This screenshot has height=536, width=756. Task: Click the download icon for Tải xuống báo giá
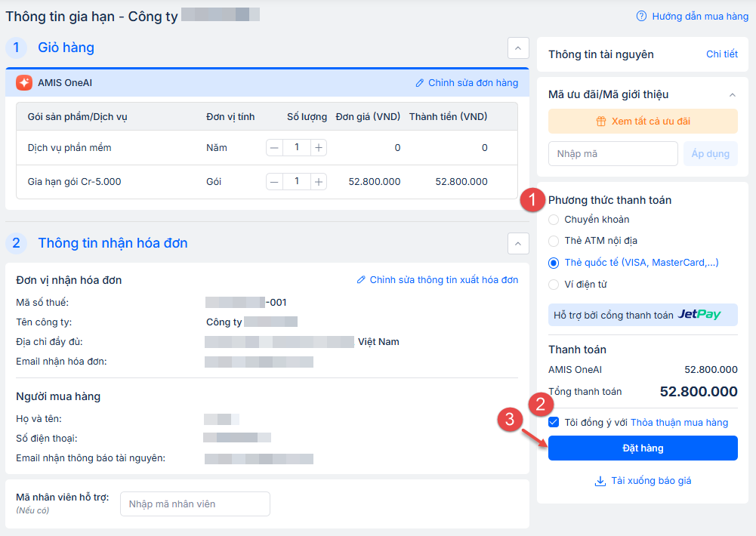click(600, 481)
